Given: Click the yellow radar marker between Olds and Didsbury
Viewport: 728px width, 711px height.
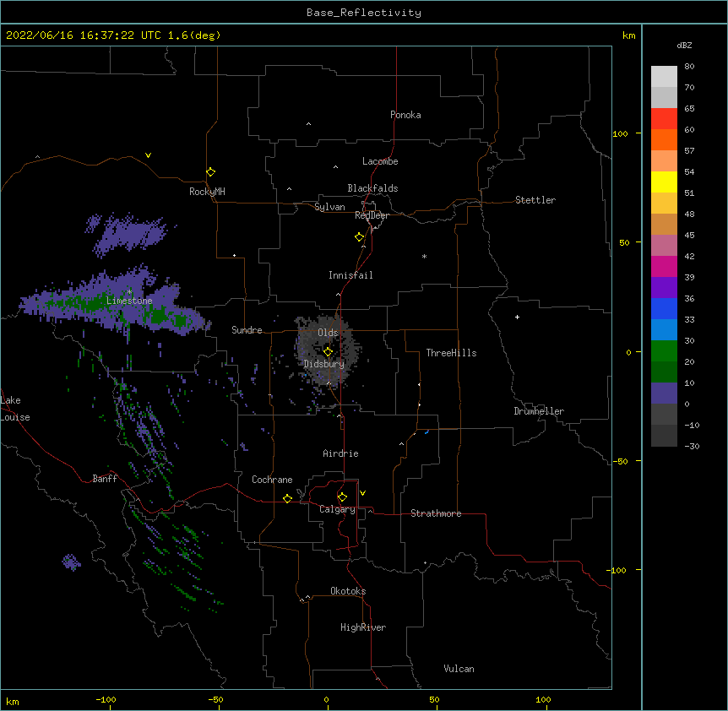Looking at the screenshot, I should (x=328, y=351).
